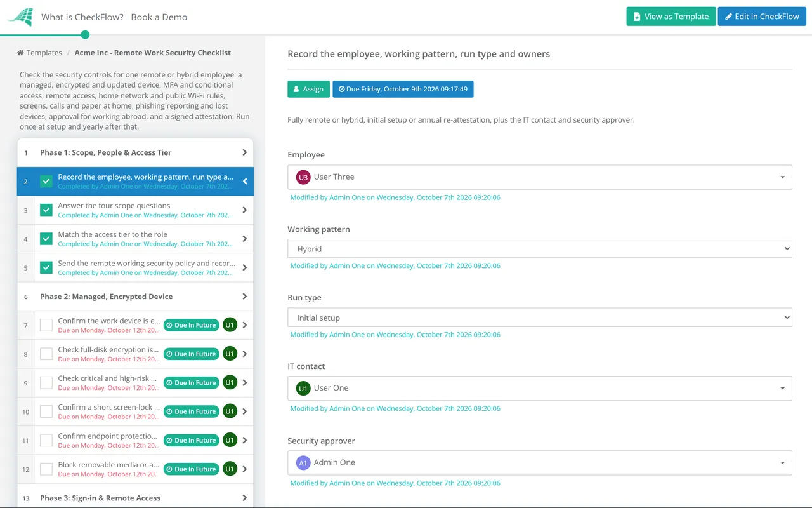Image resolution: width=812 pixels, height=508 pixels.
Task: Click the U1 avatar on the task 12 row
Action: (x=230, y=469)
